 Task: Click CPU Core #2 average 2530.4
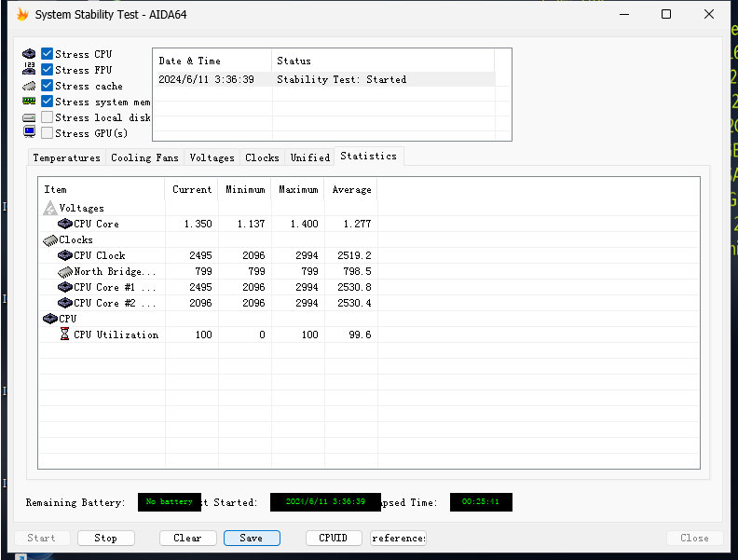(354, 303)
